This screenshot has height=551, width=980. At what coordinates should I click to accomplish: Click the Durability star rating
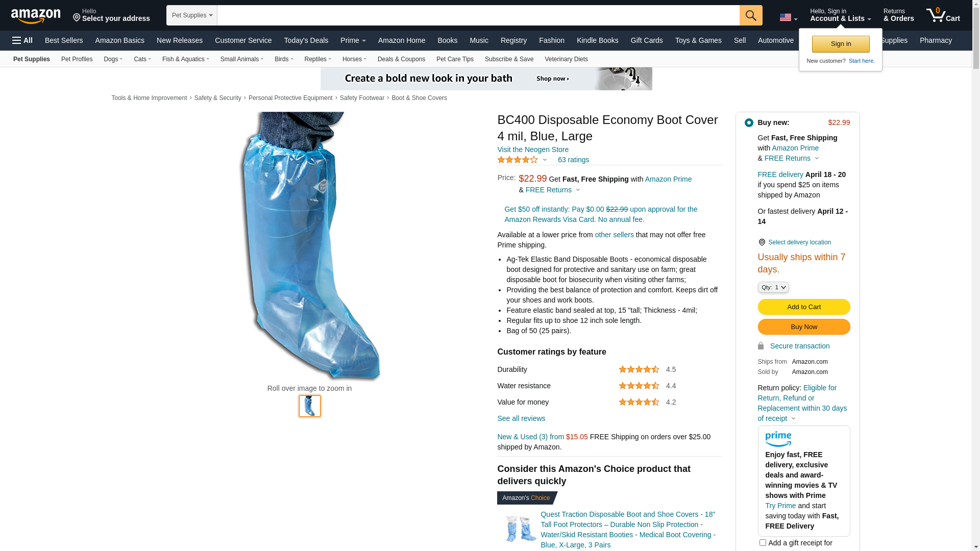pyautogui.click(x=639, y=369)
